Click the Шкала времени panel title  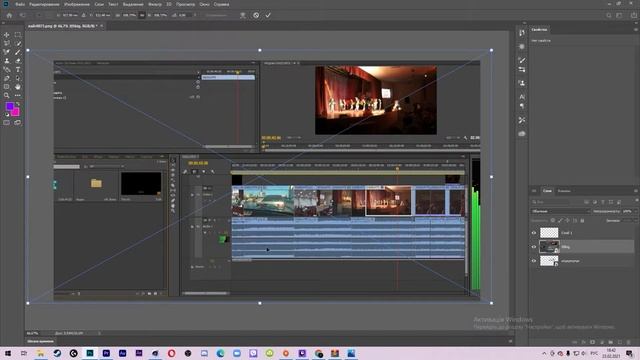pyautogui.click(x=40, y=341)
